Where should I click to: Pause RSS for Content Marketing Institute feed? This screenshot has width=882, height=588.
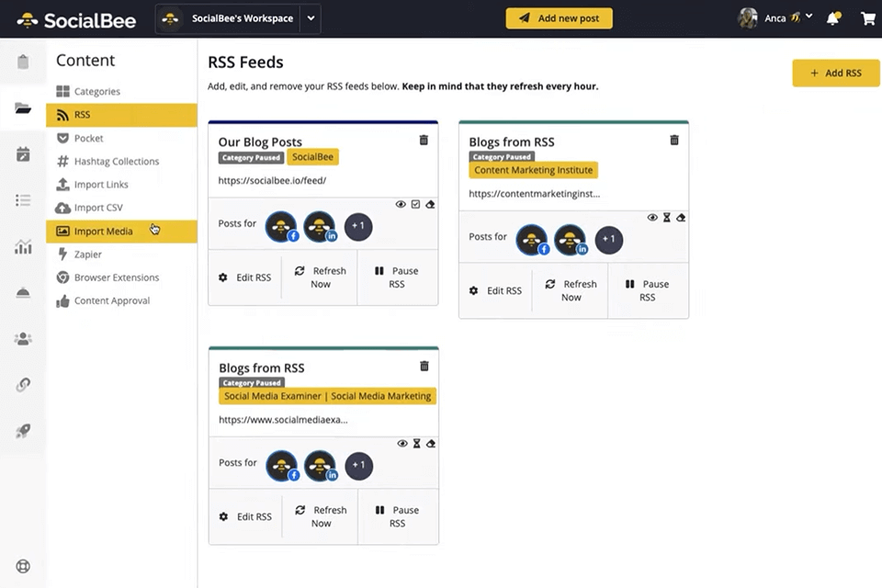tap(648, 291)
